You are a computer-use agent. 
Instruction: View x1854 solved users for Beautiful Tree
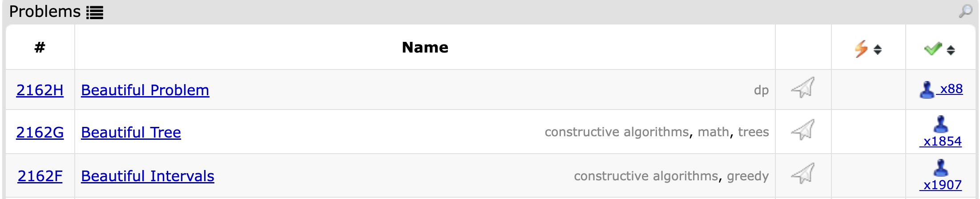(x=942, y=141)
